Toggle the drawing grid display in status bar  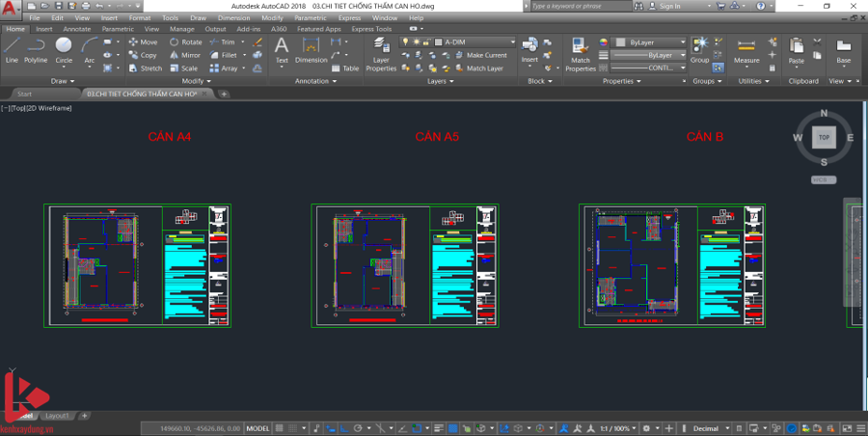[282, 428]
